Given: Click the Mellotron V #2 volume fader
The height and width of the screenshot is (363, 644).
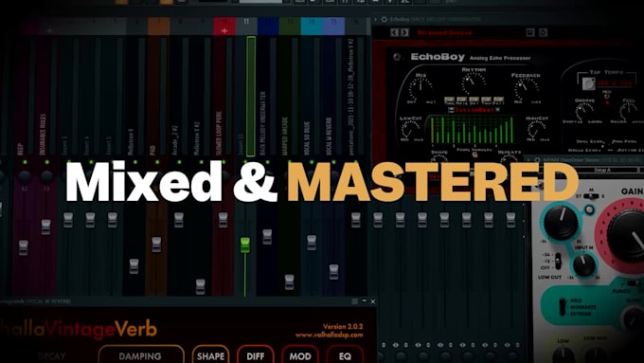Looking at the screenshot, I should [x=201, y=286].
